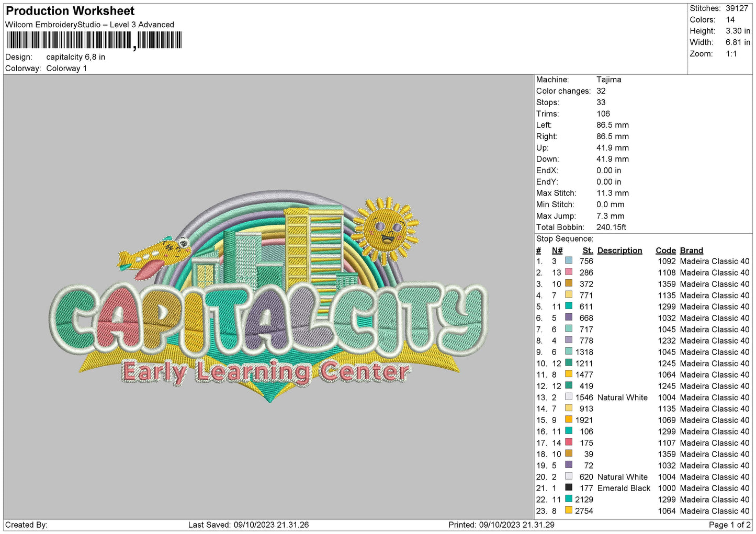Click the design name capitalcity 6,8 in
Image resolution: width=756 pixels, height=534 pixels.
(x=76, y=57)
